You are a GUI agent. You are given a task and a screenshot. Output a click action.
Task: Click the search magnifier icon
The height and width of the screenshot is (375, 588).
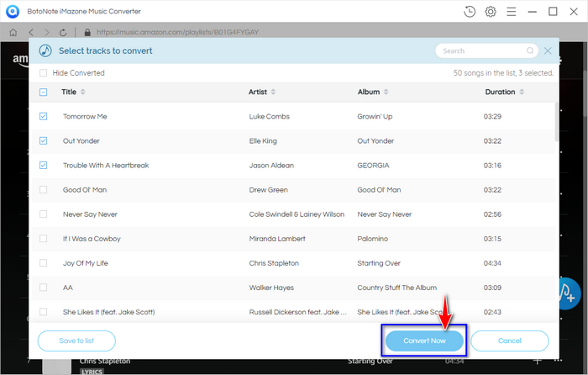click(x=530, y=50)
